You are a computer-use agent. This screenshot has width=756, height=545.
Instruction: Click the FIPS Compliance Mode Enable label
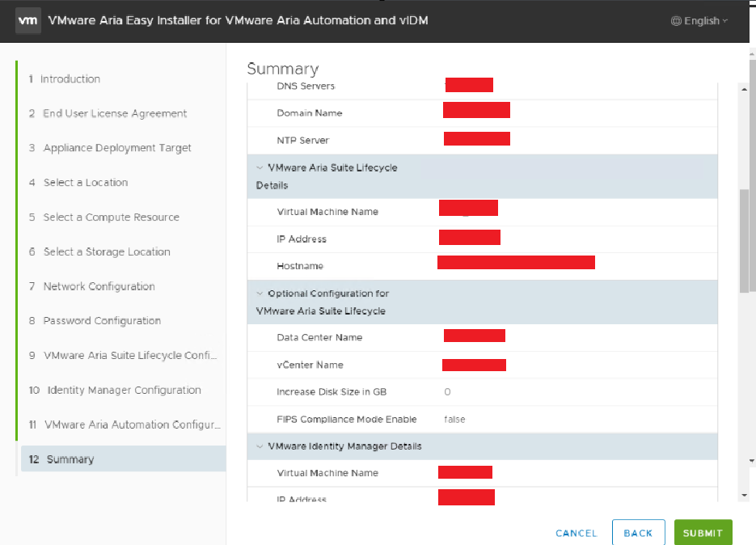(x=347, y=419)
